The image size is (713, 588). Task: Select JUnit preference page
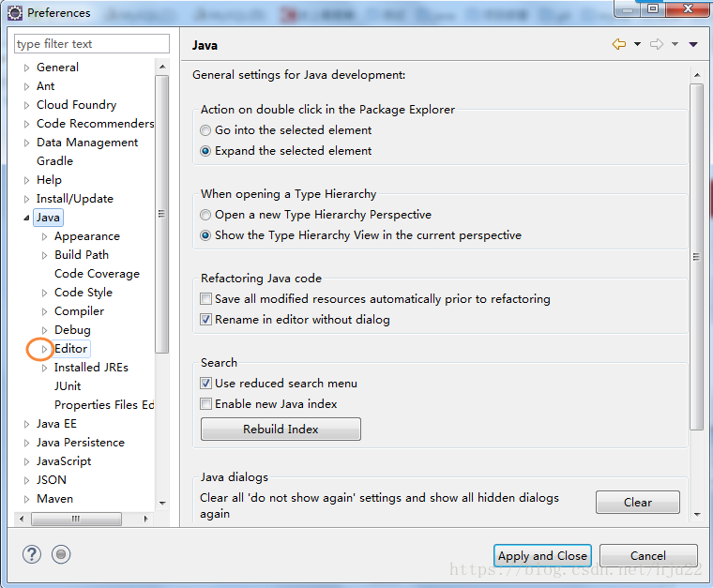(68, 386)
